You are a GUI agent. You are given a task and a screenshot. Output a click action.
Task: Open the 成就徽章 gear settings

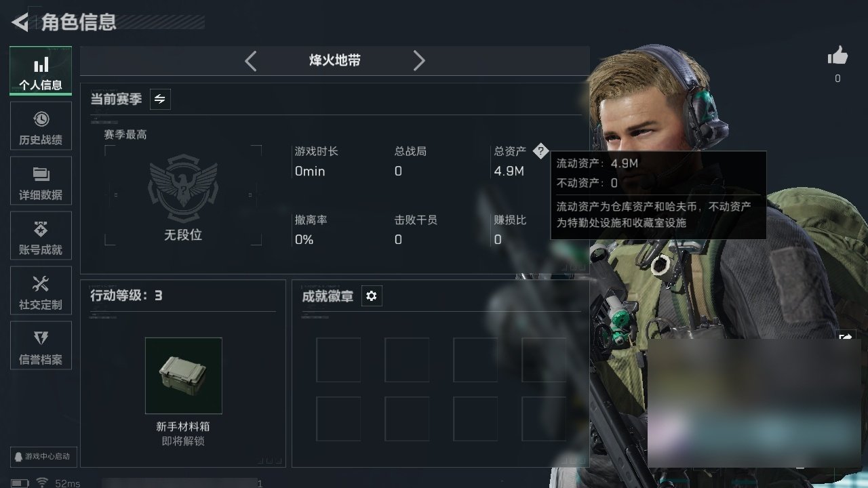[x=372, y=296]
